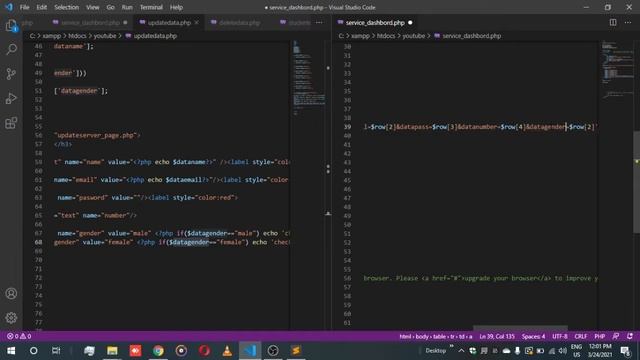Select right group's service_dashbord.php tab
The height and width of the screenshot is (360, 640).
(375, 22)
